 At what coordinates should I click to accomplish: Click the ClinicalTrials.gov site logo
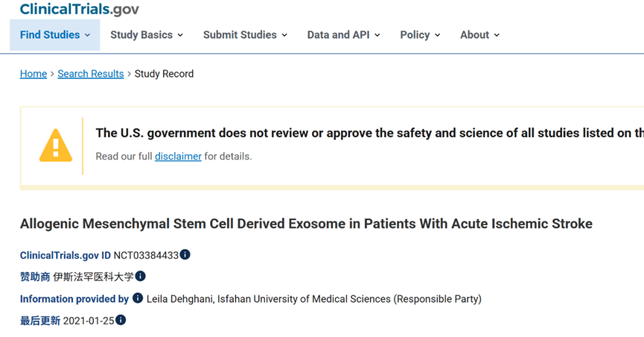pos(79,9)
